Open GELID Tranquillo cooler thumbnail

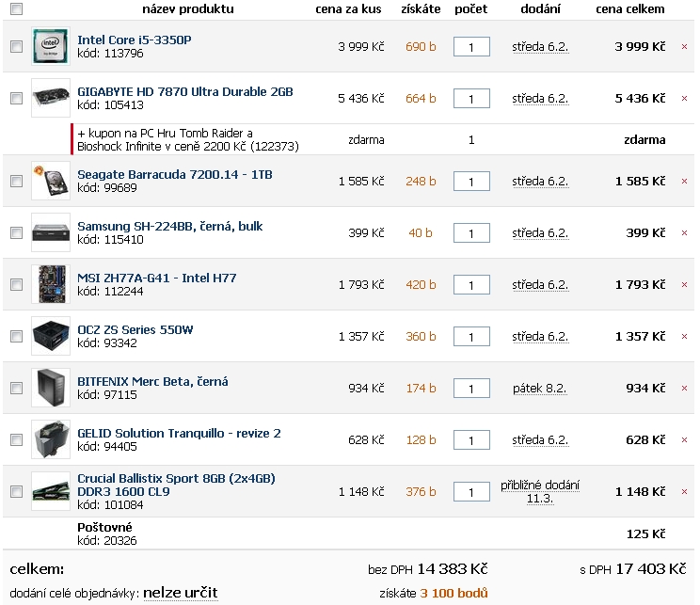pos(51,439)
